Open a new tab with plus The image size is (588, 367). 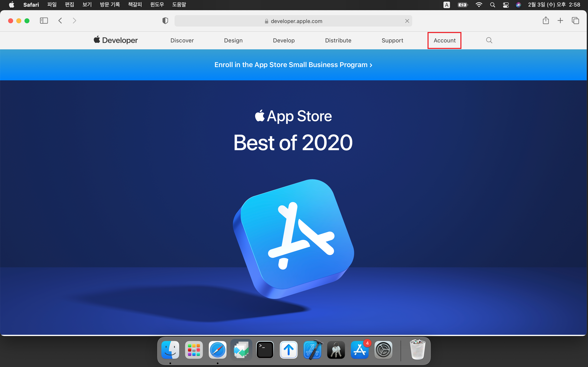pos(560,21)
